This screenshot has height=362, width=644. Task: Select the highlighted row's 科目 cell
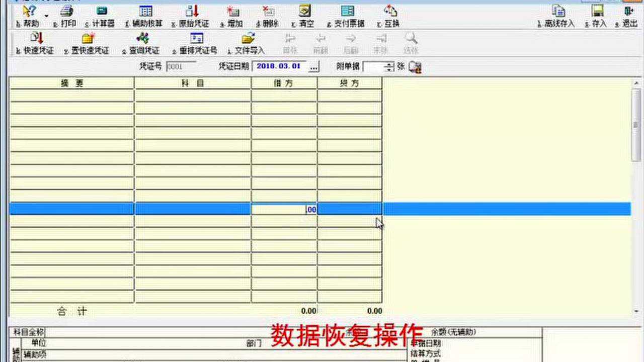[193, 209]
